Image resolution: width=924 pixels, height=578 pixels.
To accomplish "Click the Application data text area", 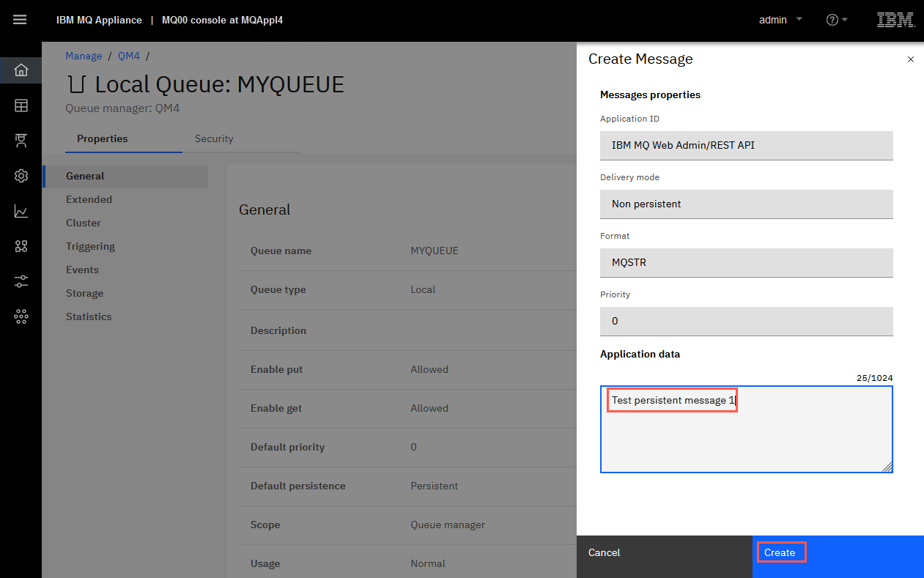I will [x=747, y=429].
